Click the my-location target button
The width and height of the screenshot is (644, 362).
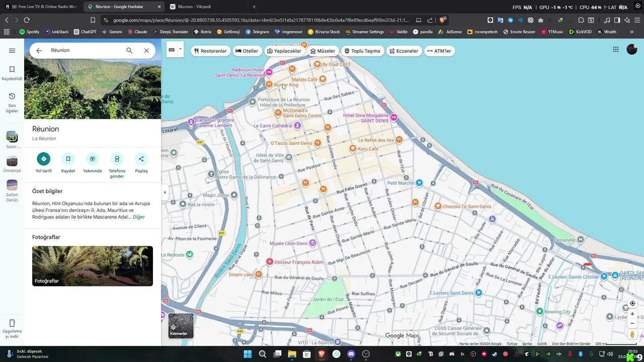pos(632,304)
